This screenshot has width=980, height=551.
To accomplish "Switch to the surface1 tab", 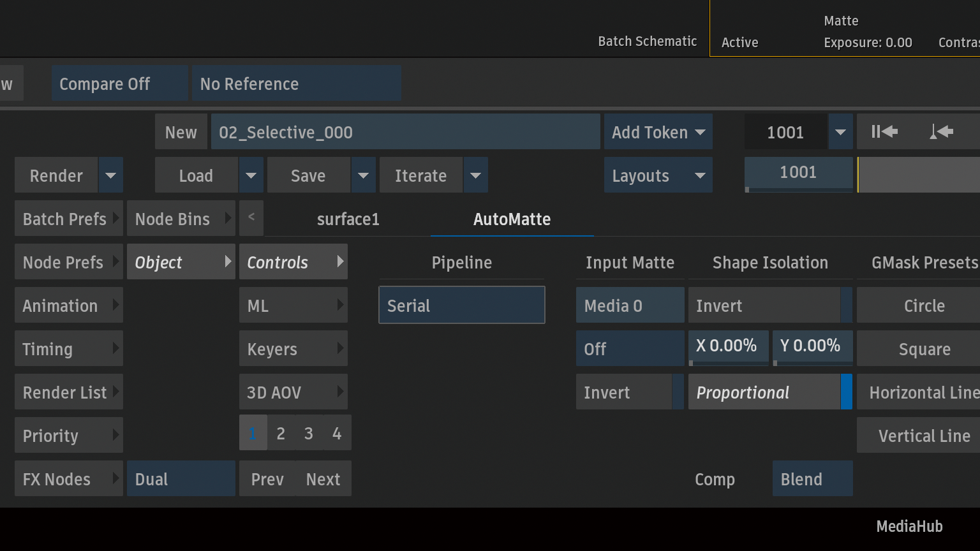I will pos(348,219).
